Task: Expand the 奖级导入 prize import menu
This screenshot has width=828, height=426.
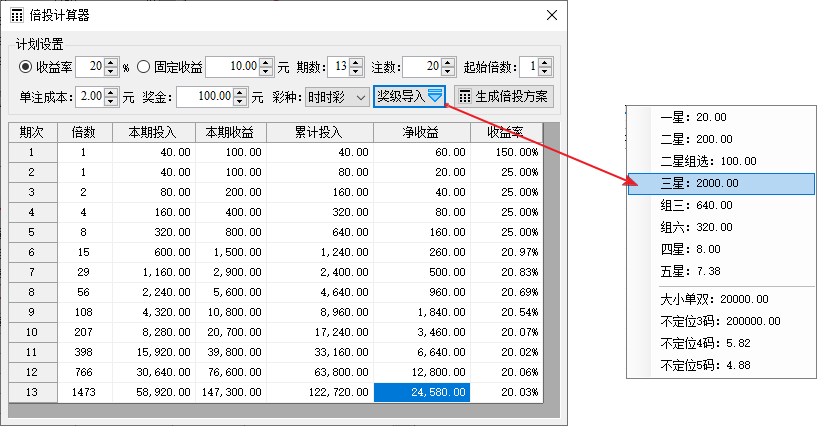Action: 408,96
